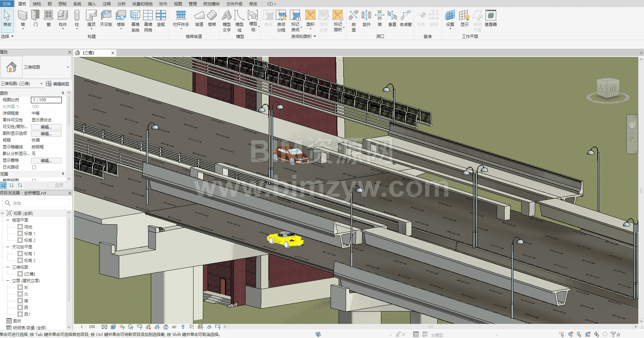Toggle the Sun Path (日光路径) checkbox
The height and width of the screenshot is (338, 644).
34,167
